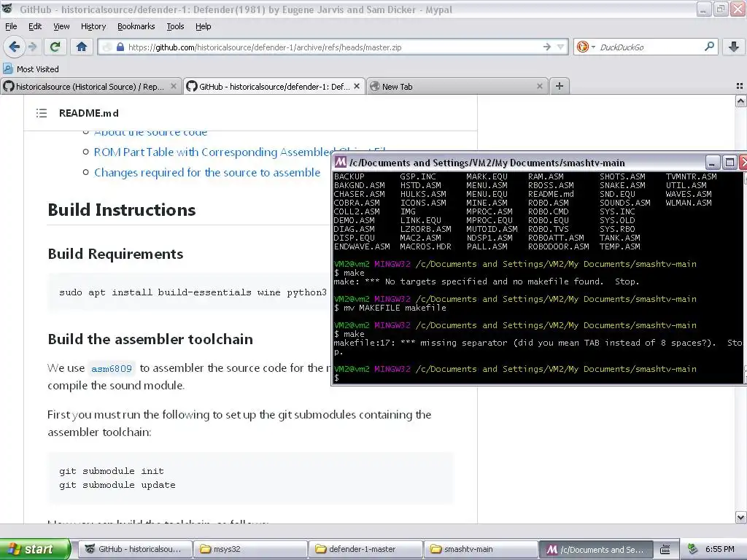Screen dimensions: 747x560
Task: Open the Edit menu
Action: tap(35, 26)
